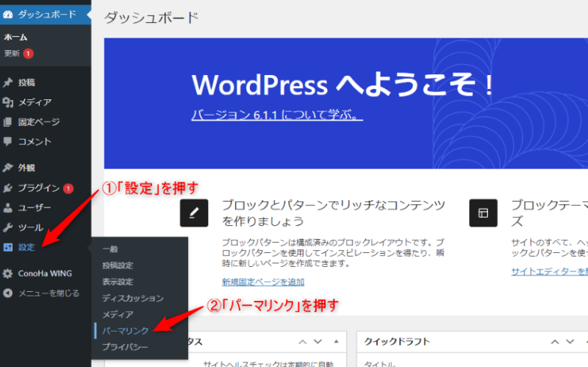Click the ダッシュボード page heading
The width and height of the screenshot is (588, 367).
pyautogui.click(x=151, y=18)
